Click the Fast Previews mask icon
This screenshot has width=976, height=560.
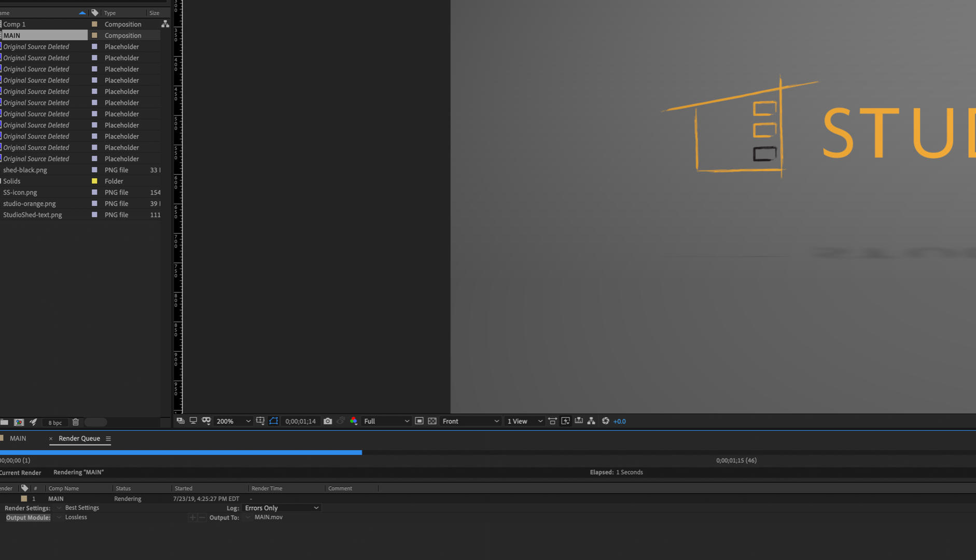[419, 421]
